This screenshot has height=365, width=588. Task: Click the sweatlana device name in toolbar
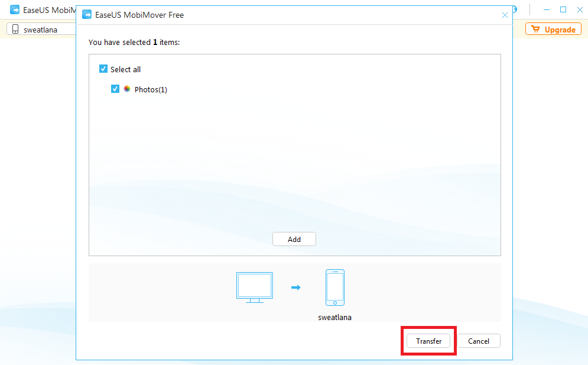click(x=40, y=30)
